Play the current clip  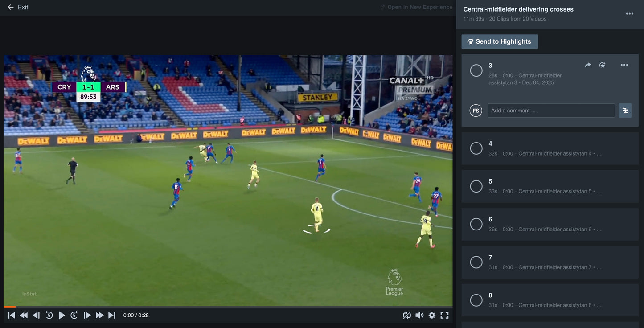click(62, 315)
